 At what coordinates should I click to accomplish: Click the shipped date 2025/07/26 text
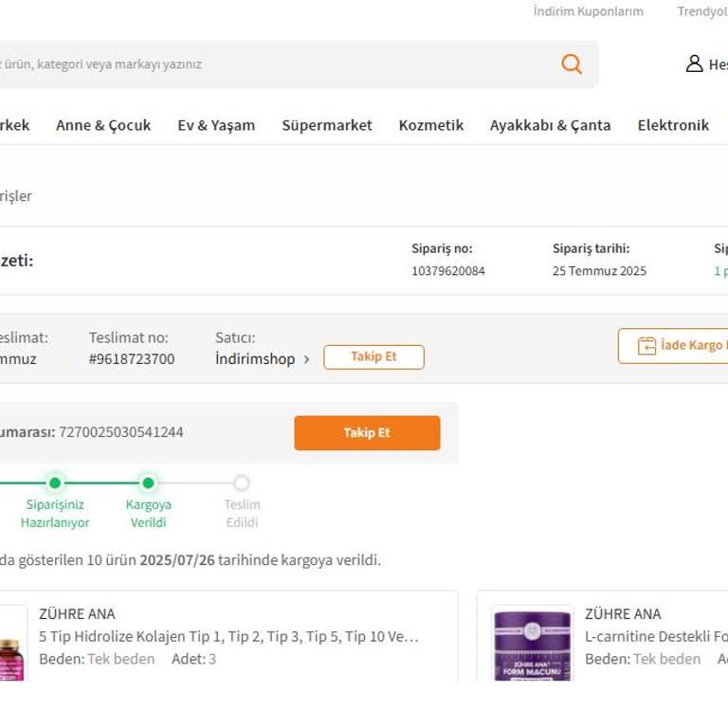(x=177, y=560)
